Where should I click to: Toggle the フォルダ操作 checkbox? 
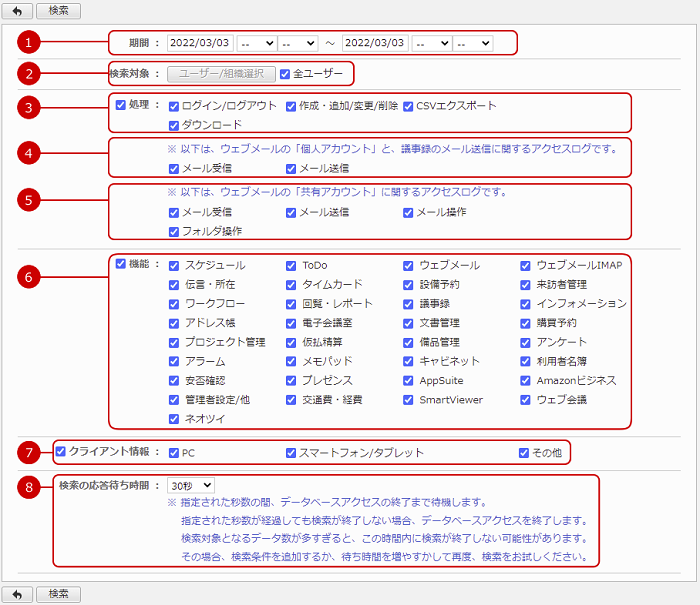coord(175,231)
